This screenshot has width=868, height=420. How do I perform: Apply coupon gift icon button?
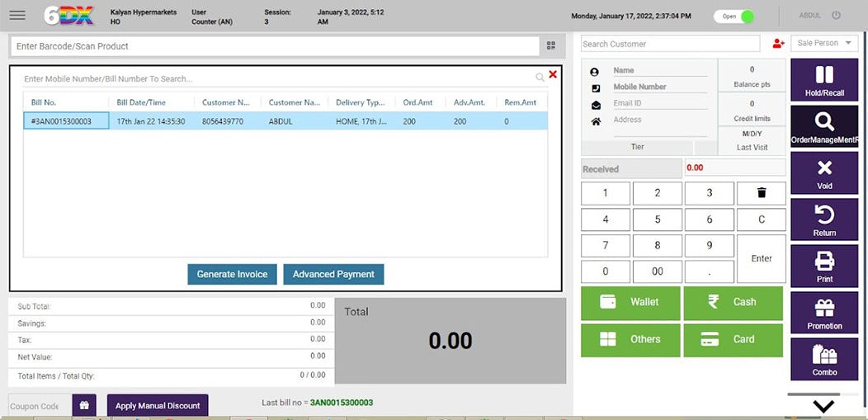[84, 406]
